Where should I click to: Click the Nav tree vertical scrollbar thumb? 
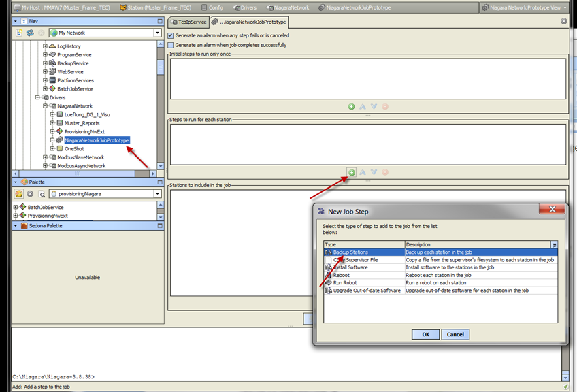click(x=161, y=67)
